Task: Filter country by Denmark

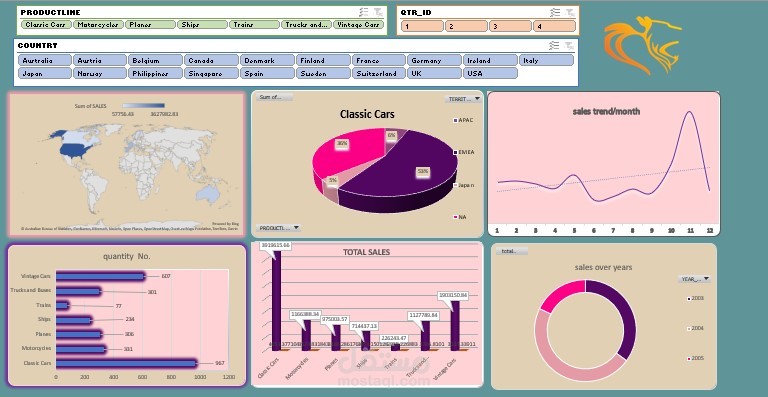Action: [267, 60]
